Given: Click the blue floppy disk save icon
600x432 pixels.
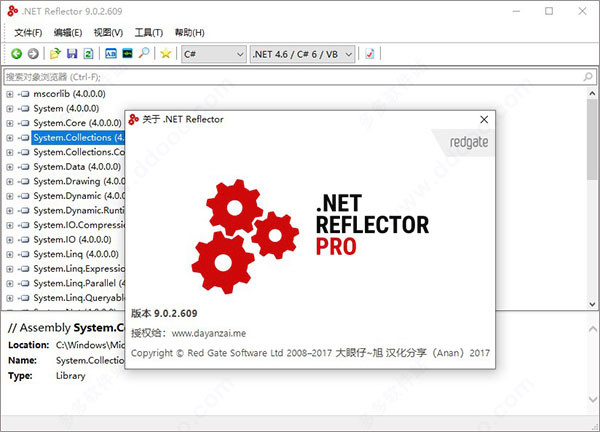Looking at the screenshot, I should tap(72, 54).
